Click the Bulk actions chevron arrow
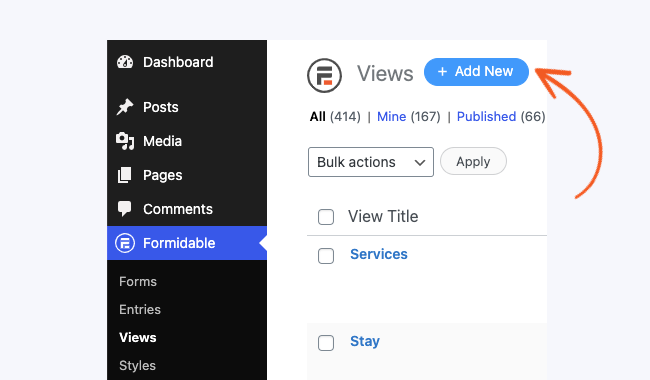Viewport: 650px width, 380px height. click(420, 163)
